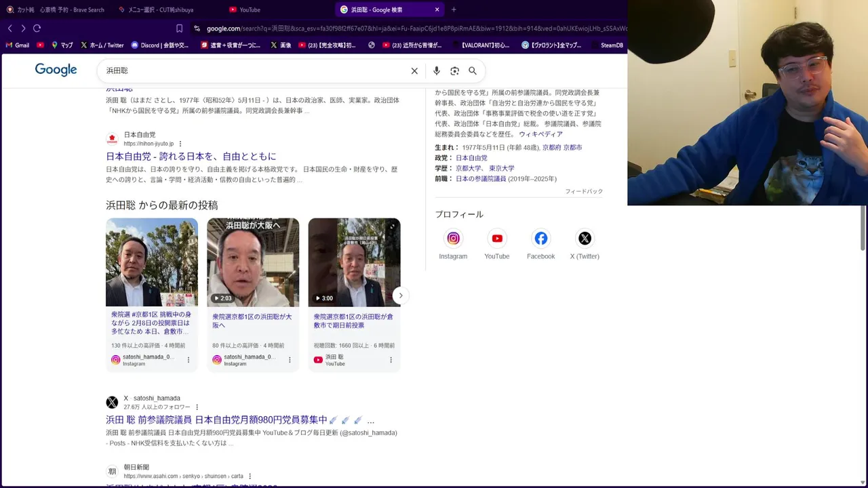
Task: Open the ホーム / Twitter bookmark
Action: 102,45
